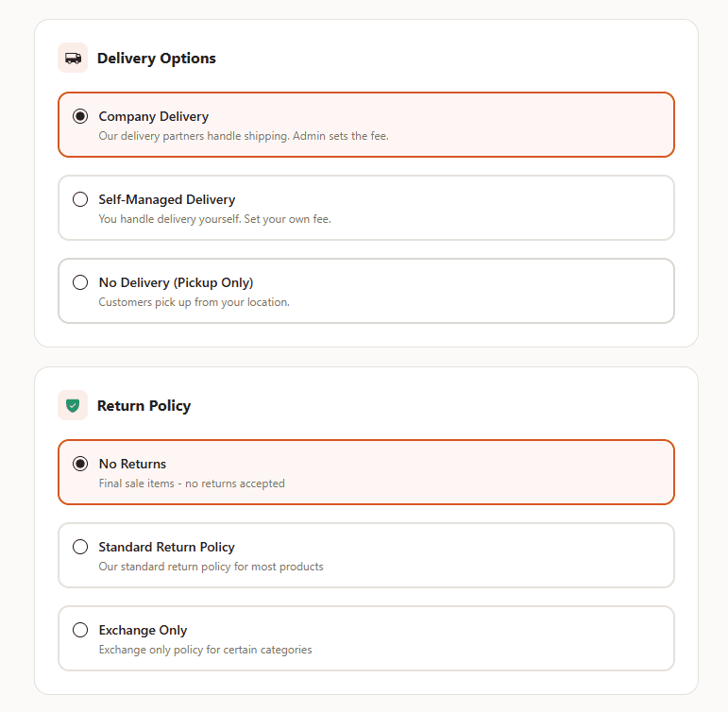Click description "You handle delivery yourself"
Image resolution: width=728 pixels, height=712 pixels.
[x=214, y=219]
